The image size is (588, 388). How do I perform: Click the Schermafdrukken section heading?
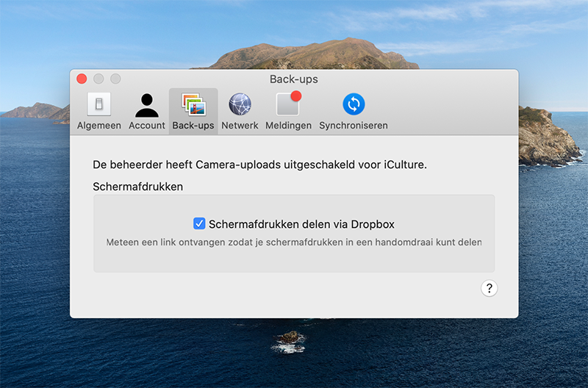pos(137,187)
